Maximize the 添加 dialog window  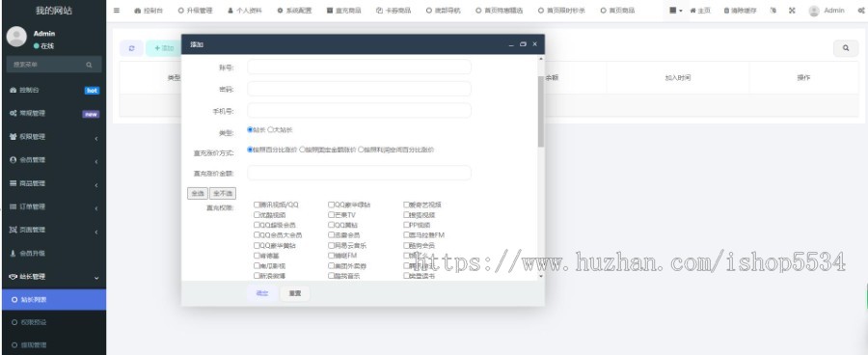click(523, 44)
